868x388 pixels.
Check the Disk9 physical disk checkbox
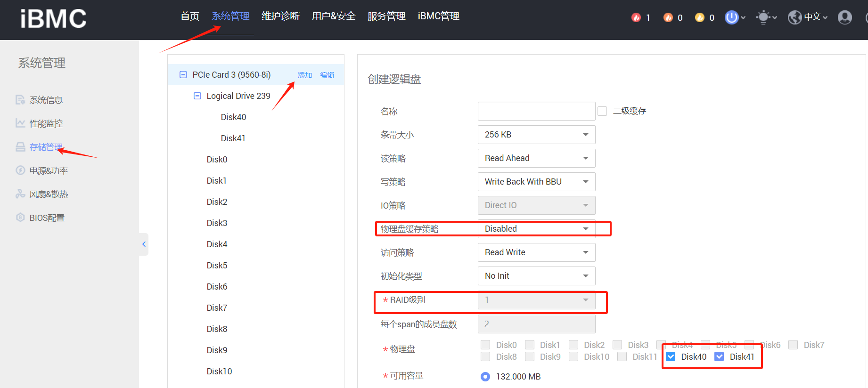530,356
